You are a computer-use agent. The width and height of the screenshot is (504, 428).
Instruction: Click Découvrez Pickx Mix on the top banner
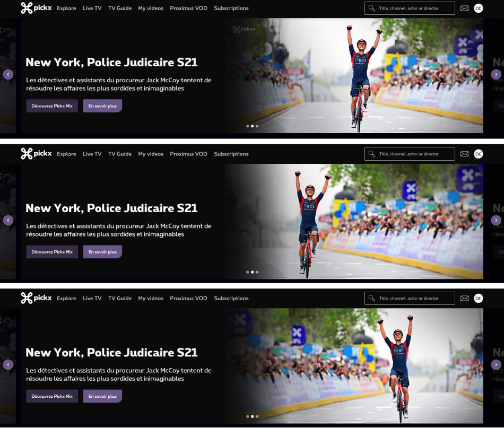[52, 106]
